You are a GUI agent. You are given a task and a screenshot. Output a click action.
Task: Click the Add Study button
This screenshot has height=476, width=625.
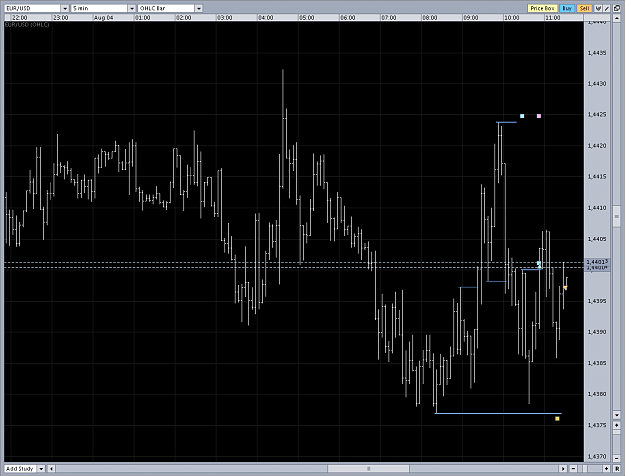pyautogui.click(x=21, y=469)
